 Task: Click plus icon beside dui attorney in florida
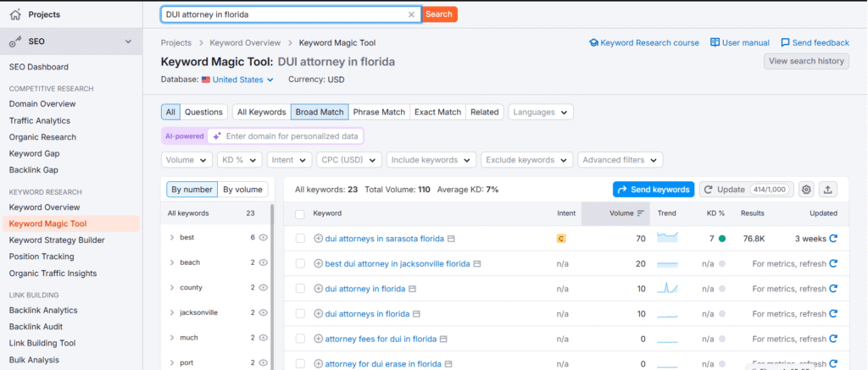click(319, 289)
